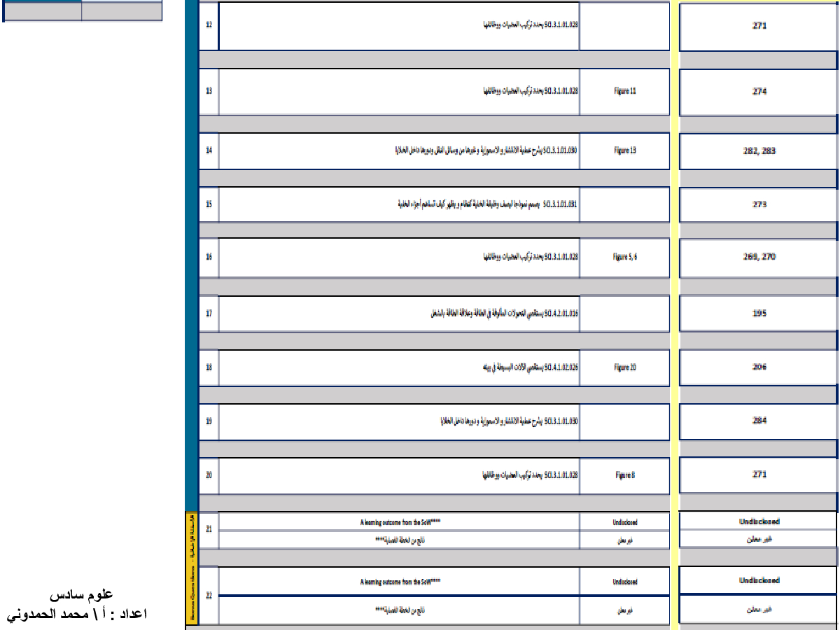Click the "Figure 5, 6" cell
Image resolution: width=840 pixels, height=630 pixels.
point(624,257)
